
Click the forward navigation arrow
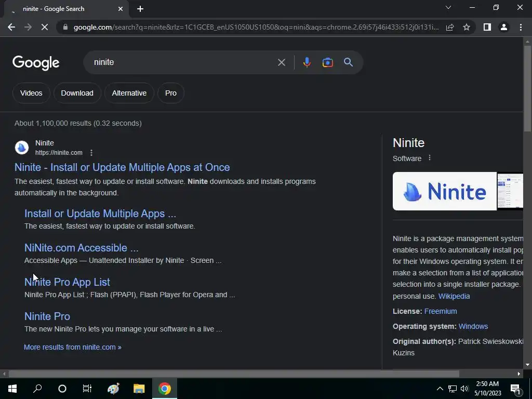pyautogui.click(x=28, y=27)
